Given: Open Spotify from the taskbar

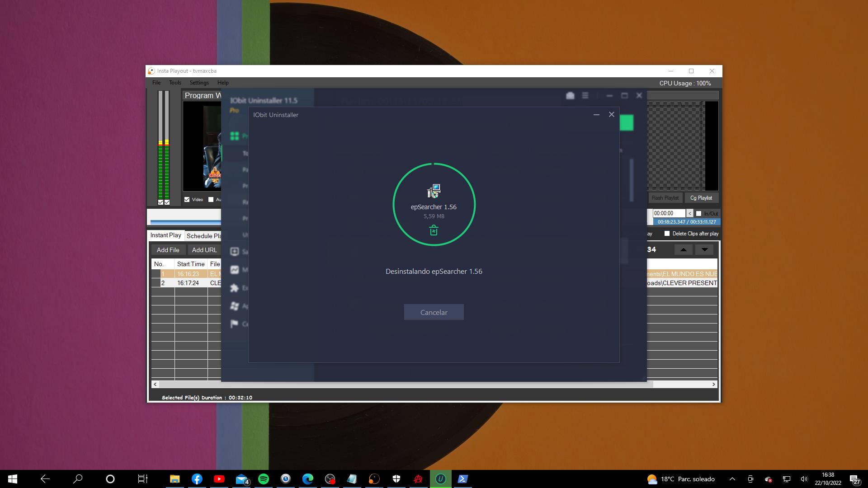Looking at the screenshot, I should [264, 479].
